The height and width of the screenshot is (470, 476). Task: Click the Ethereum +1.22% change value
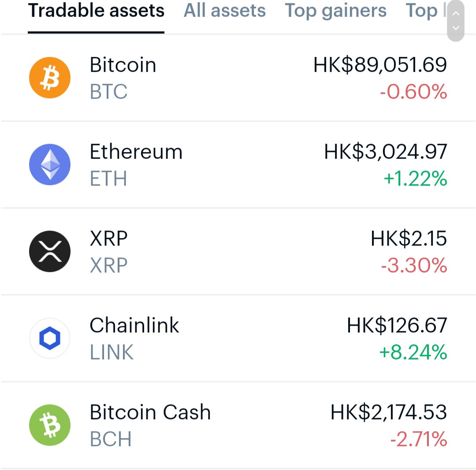[415, 179]
